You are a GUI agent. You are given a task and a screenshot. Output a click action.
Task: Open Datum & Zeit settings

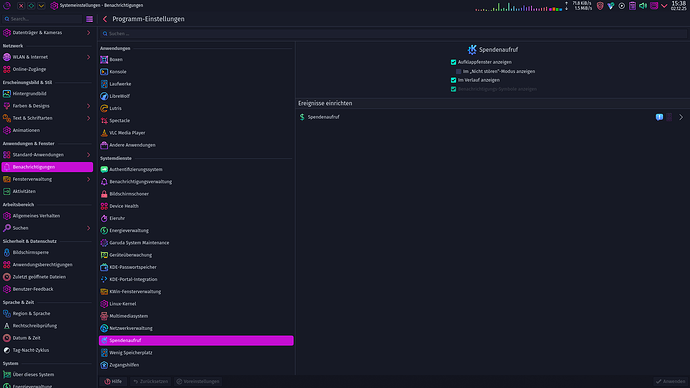[x=47, y=338]
